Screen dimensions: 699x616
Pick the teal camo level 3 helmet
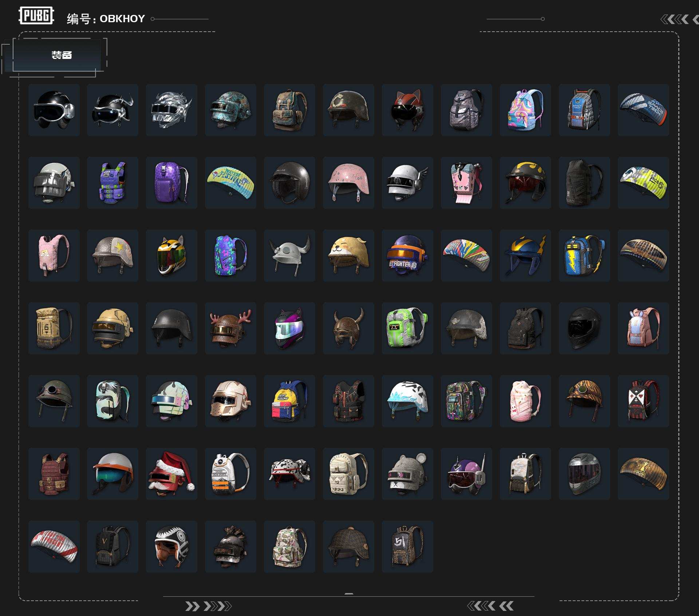(x=230, y=110)
